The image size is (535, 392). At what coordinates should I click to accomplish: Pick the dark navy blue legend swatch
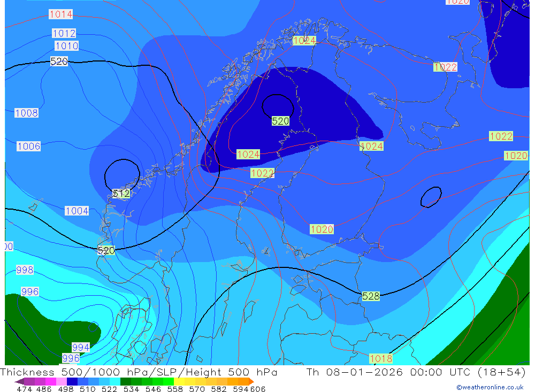point(72,381)
